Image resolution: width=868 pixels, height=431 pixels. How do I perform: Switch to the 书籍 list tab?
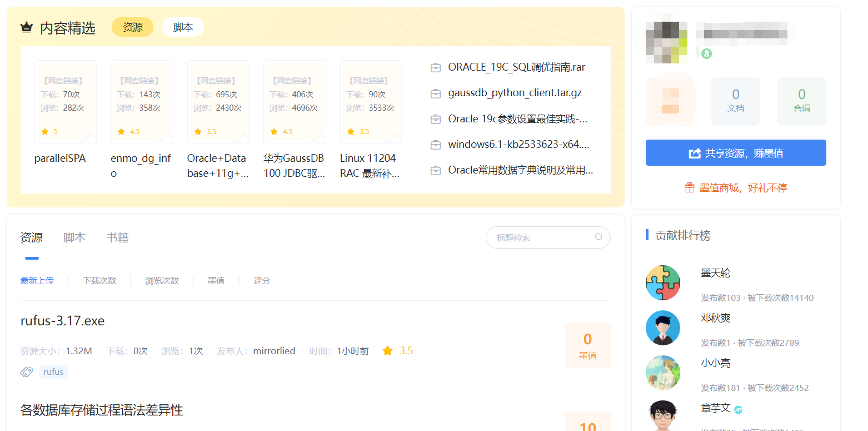(x=118, y=238)
